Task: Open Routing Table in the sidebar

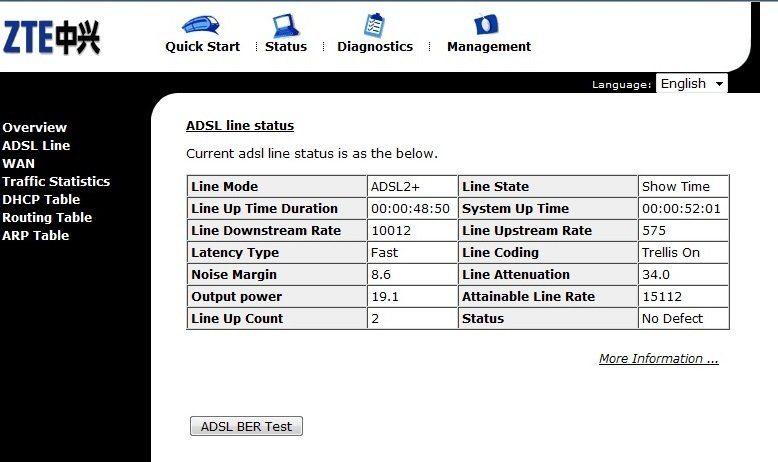Action: point(47,217)
